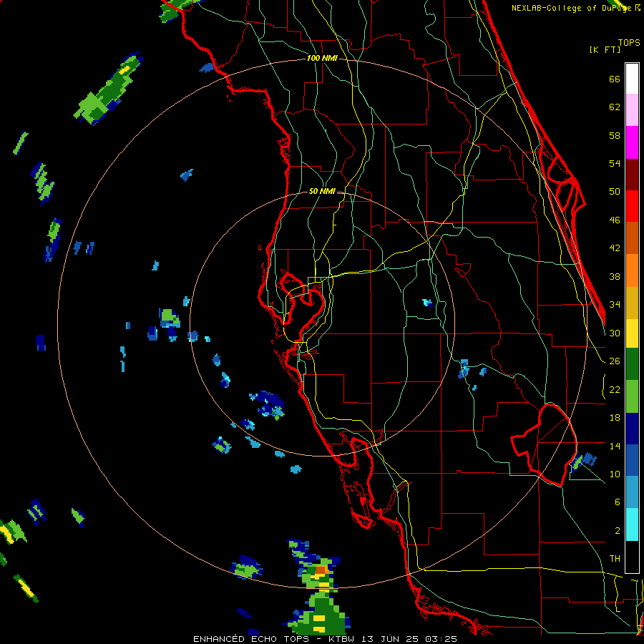The width and height of the screenshot is (644, 644).
Task: Click the KTBW radar site identifier
Action: [341, 639]
